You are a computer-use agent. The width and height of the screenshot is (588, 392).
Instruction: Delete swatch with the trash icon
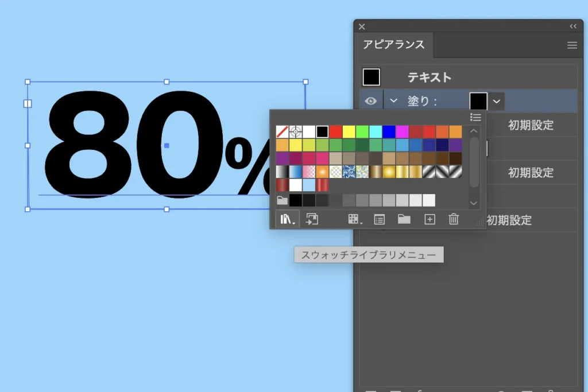(454, 219)
